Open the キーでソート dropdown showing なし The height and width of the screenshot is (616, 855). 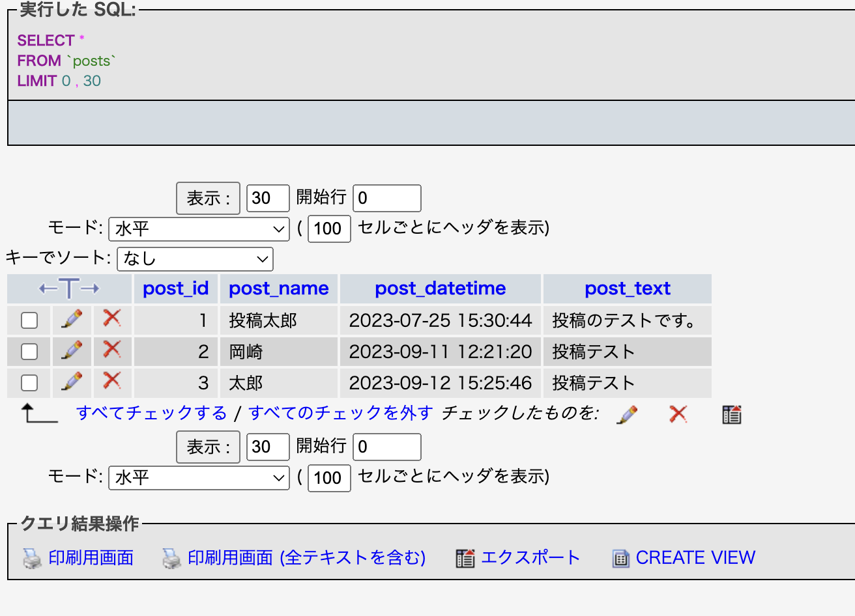[x=195, y=259]
